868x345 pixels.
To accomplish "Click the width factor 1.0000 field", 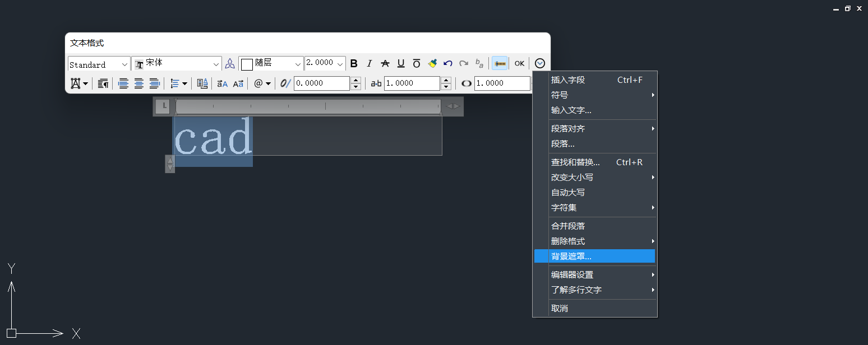I will click(x=502, y=83).
